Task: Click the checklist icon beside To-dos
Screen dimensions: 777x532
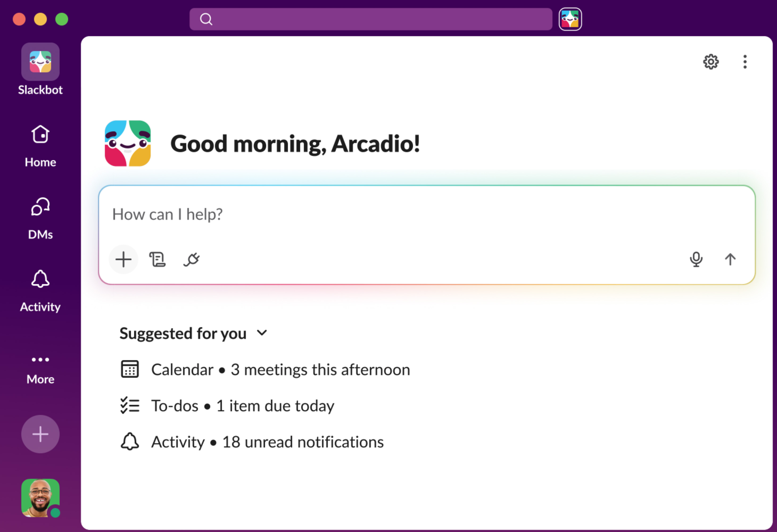Action: [x=130, y=405]
